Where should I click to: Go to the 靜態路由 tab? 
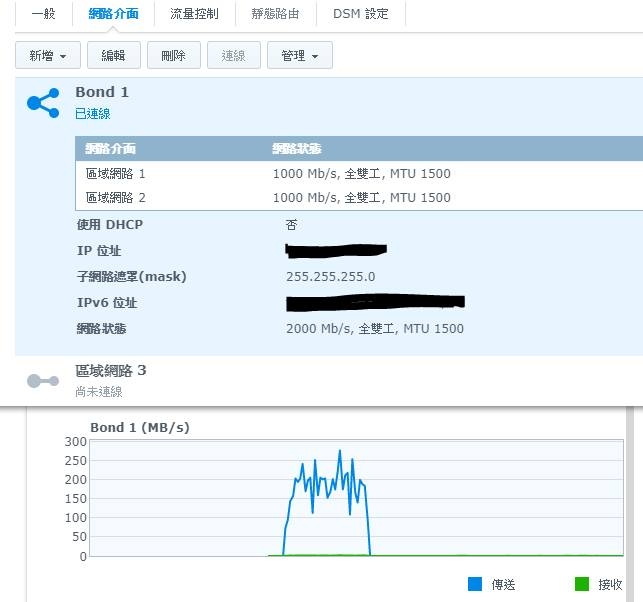click(x=275, y=14)
